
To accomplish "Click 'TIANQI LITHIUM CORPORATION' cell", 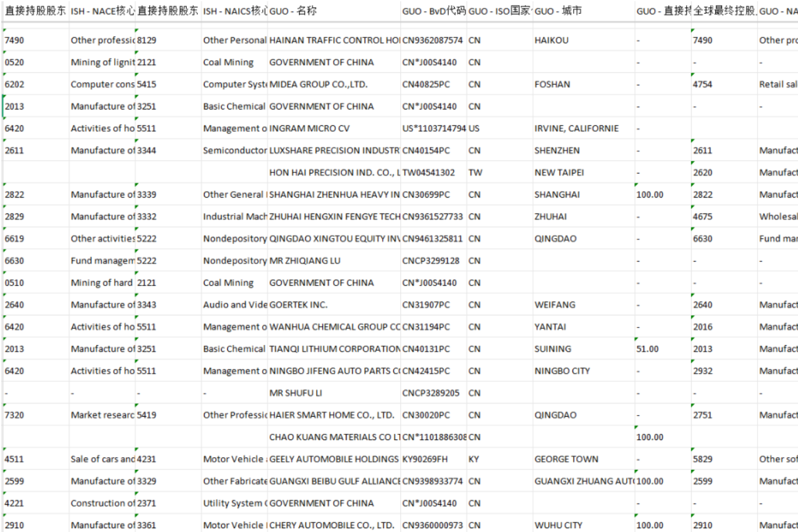I will click(x=334, y=349).
